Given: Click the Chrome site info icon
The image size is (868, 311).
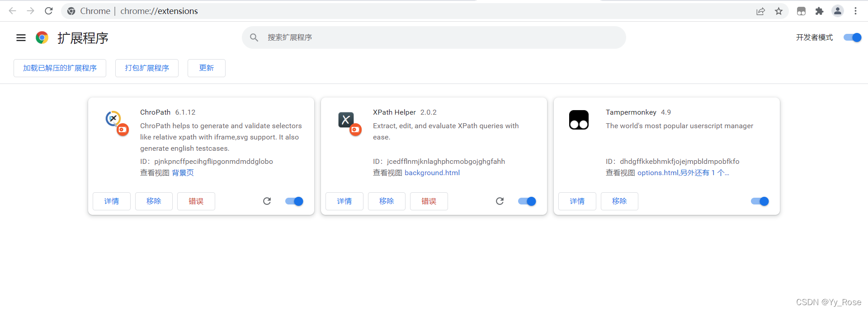Looking at the screenshot, I should point(71,11).
